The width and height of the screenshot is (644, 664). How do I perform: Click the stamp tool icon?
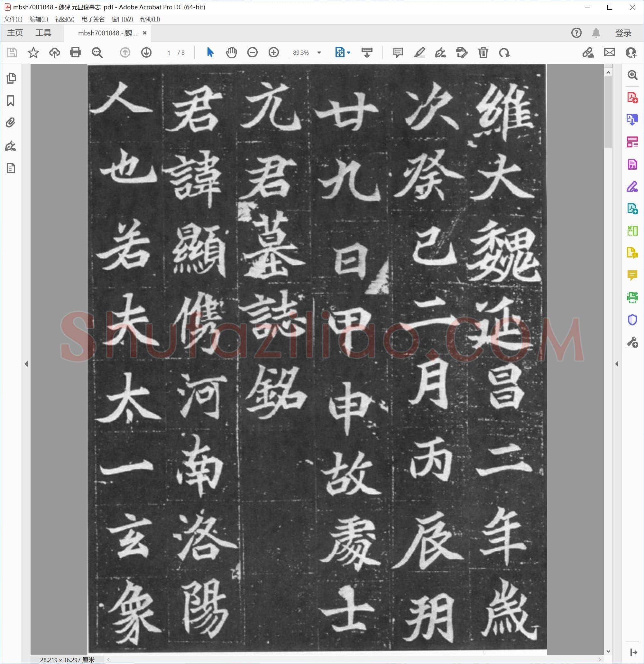[x=462, y=52]
